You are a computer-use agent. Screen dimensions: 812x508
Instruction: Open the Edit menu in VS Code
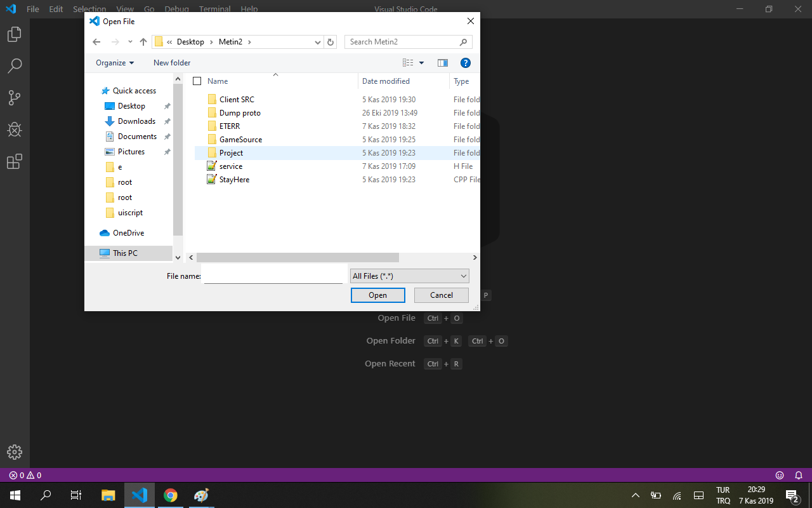(56, 10)
